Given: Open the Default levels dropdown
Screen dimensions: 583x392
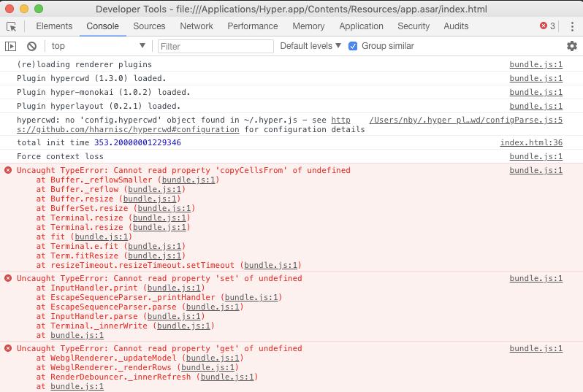Looking at the screenshot, I should pos(310,46).
